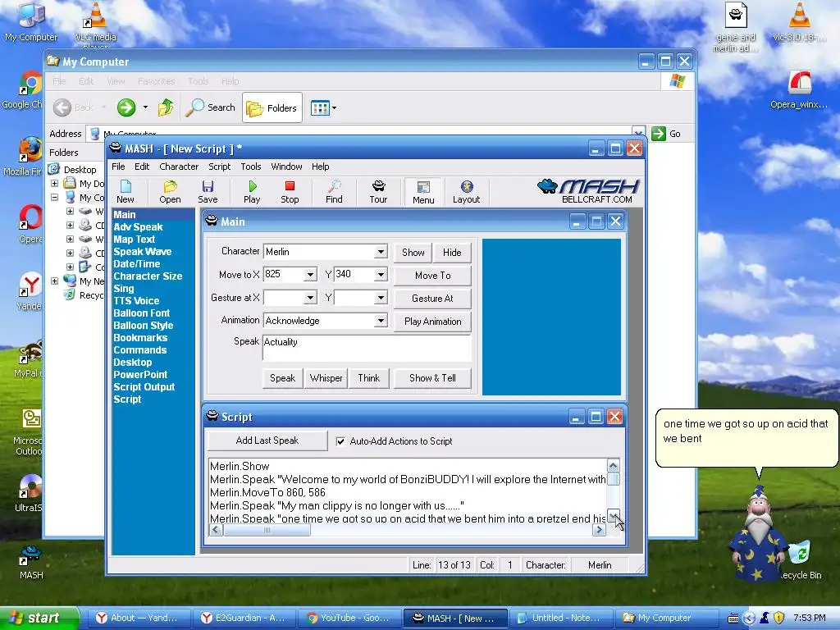The image size is (840, 630).
Task: Open My Computer desktop icon
Action: (31, 21)
